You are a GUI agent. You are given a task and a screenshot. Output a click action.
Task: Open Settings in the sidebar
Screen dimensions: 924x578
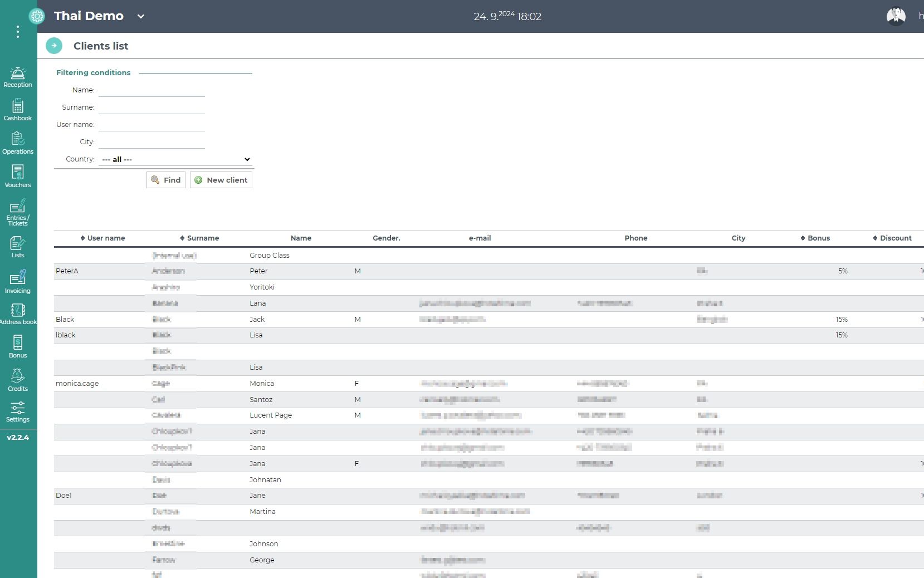[x=18, y=412]
